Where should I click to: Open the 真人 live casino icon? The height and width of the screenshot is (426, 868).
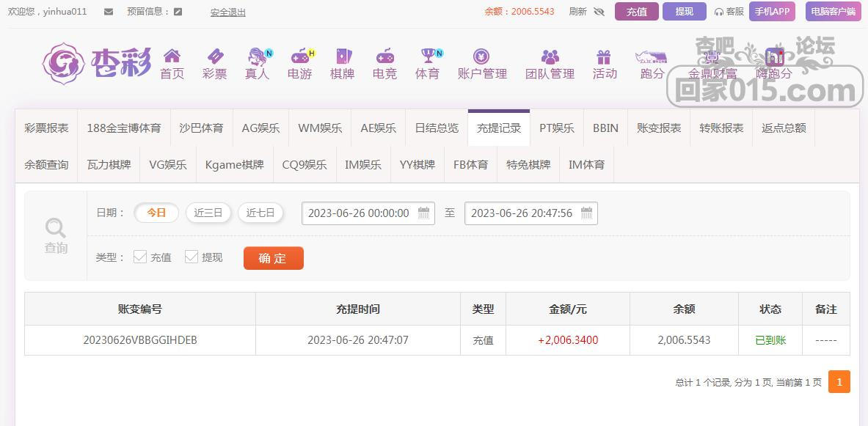click(x=258, y=55)
